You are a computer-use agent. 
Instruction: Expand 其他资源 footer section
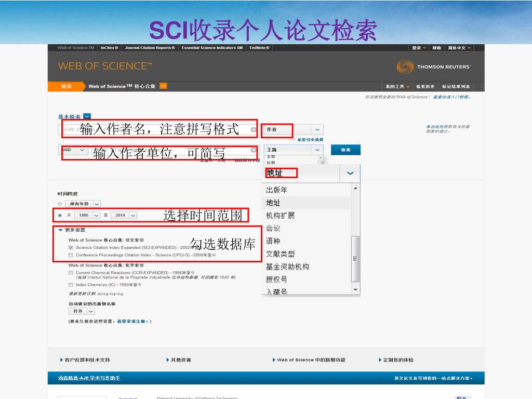(x=179, y=360)
